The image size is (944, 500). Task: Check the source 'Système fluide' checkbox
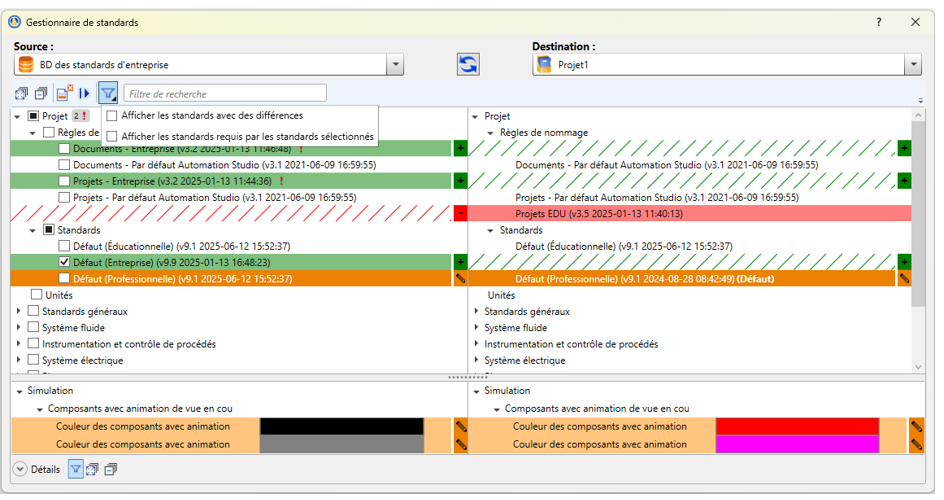[x=34, y=327]
